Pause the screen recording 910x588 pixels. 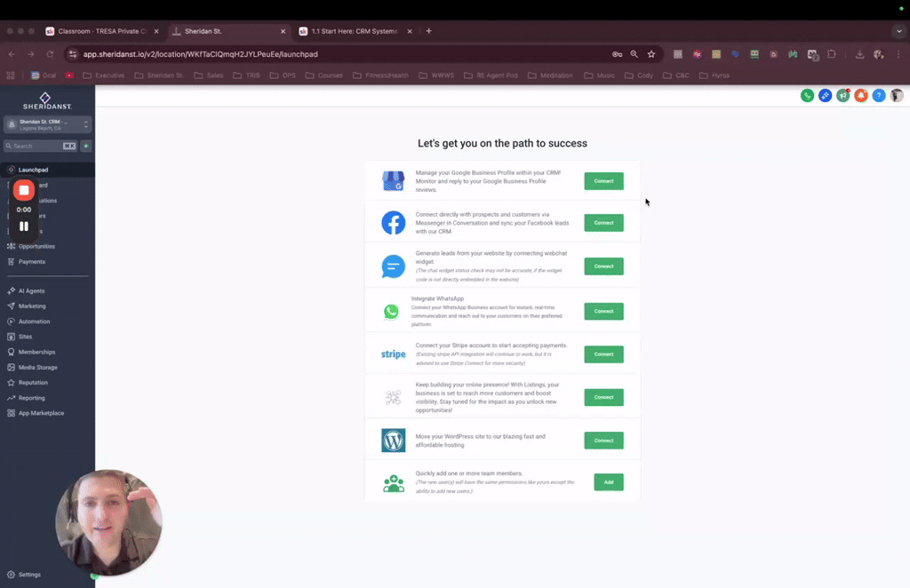coord(24,226)
